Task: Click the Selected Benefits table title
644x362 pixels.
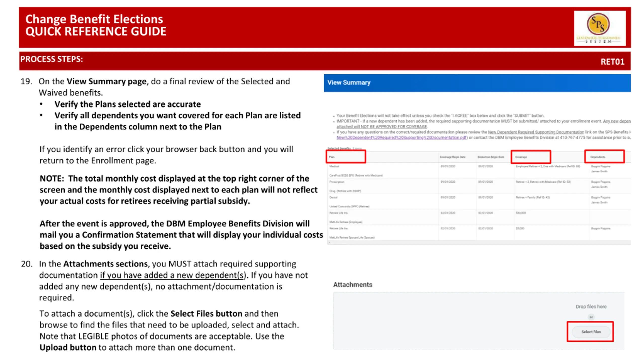Action: 339,148
